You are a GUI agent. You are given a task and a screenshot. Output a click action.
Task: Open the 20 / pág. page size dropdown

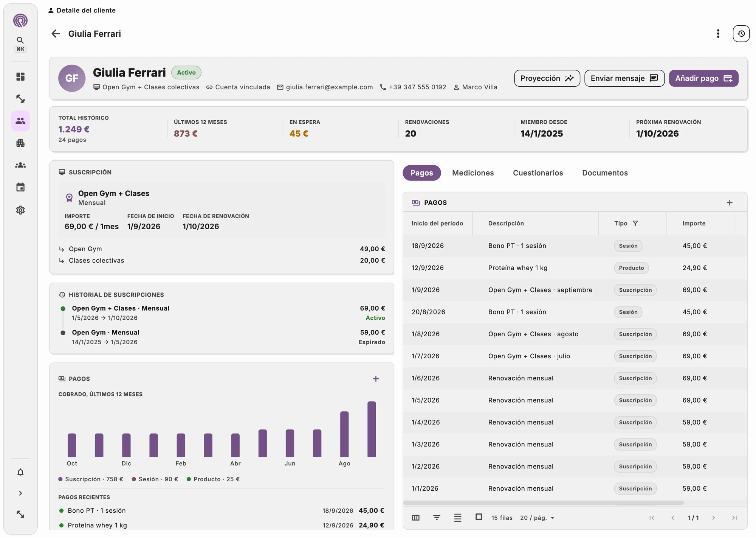click(x=537, y=518)
